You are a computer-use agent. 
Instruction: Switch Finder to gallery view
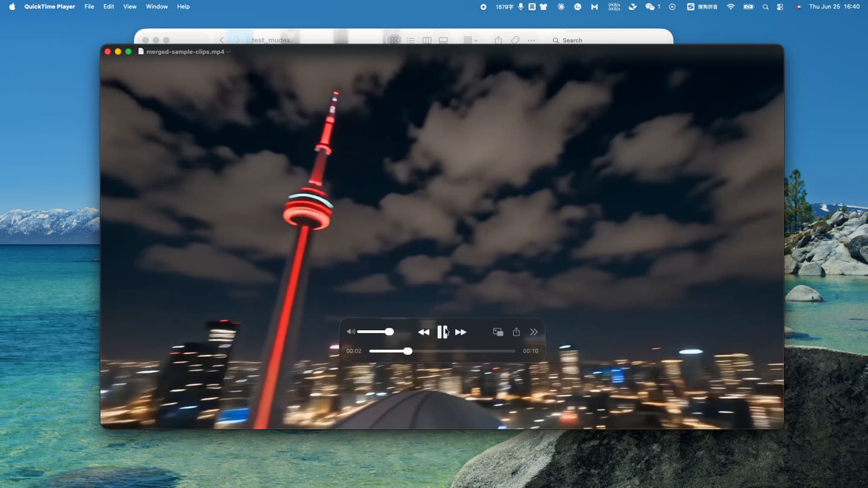coord(443,40)
